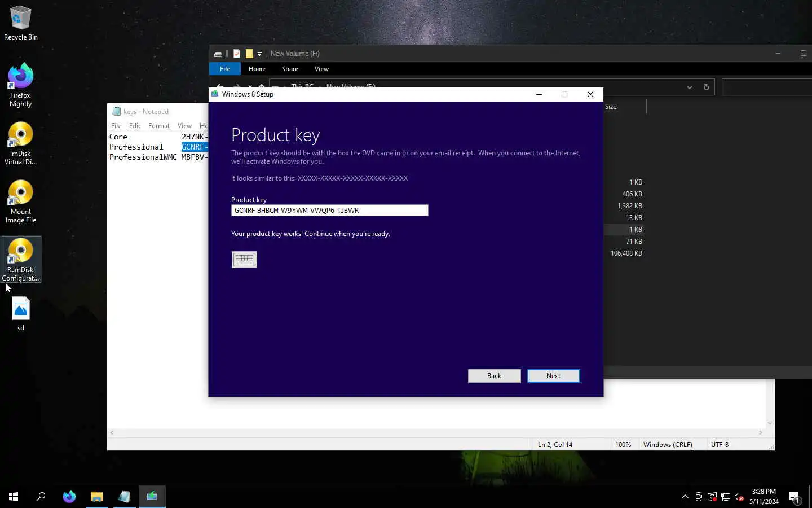This screenshot has width=812, height=508.
Task: Open View menu in keys Notepad
Action: pos(184,126)
